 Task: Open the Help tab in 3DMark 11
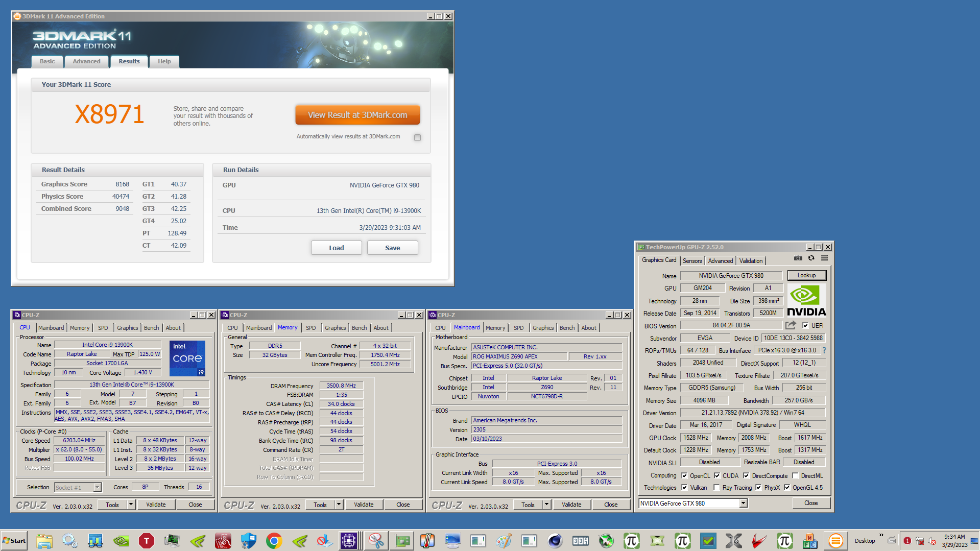tap(164, 61)
